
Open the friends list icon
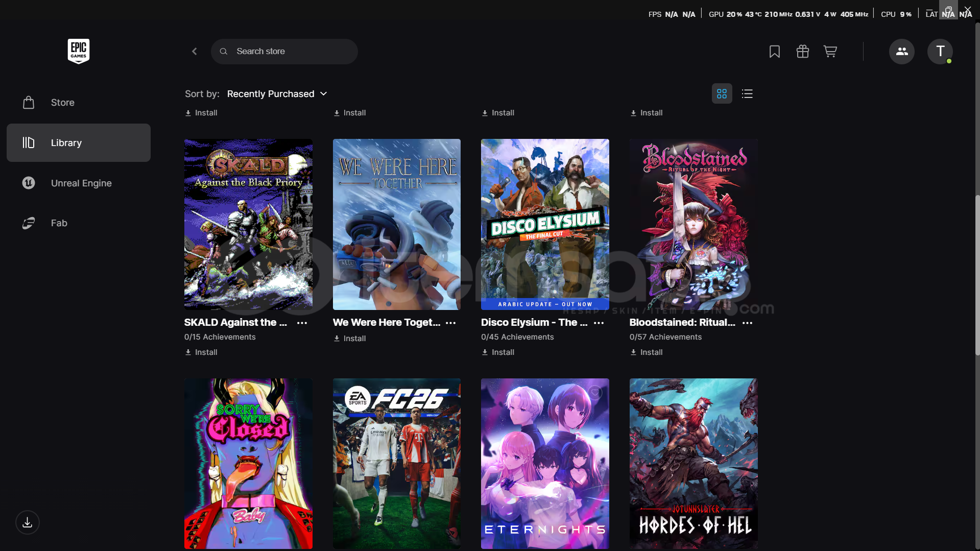(901, 52)
